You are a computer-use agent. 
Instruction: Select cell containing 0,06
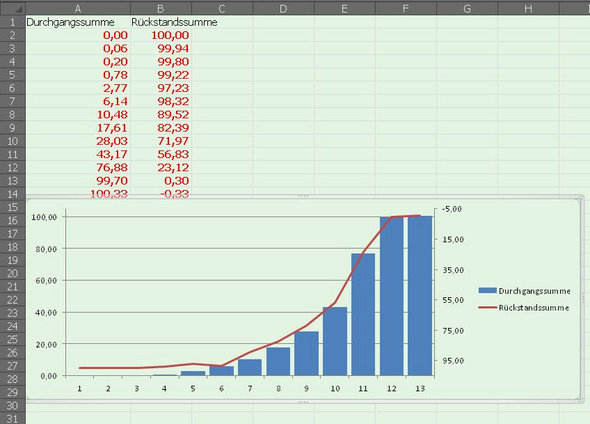(x=78, y=49)
